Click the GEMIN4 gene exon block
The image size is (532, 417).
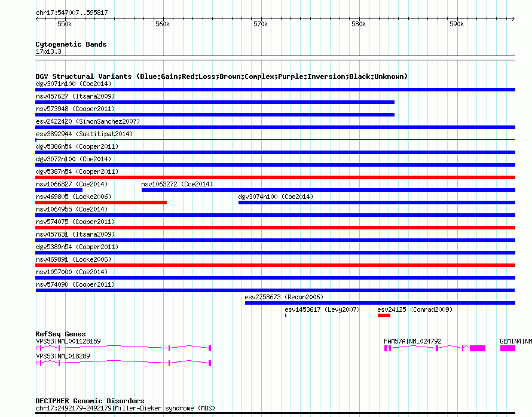(507, 348)
